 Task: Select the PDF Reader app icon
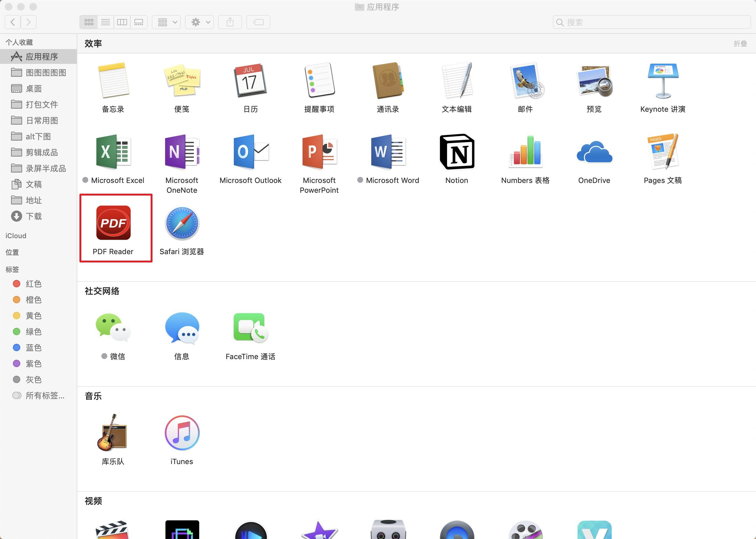[x=113, y=223]
